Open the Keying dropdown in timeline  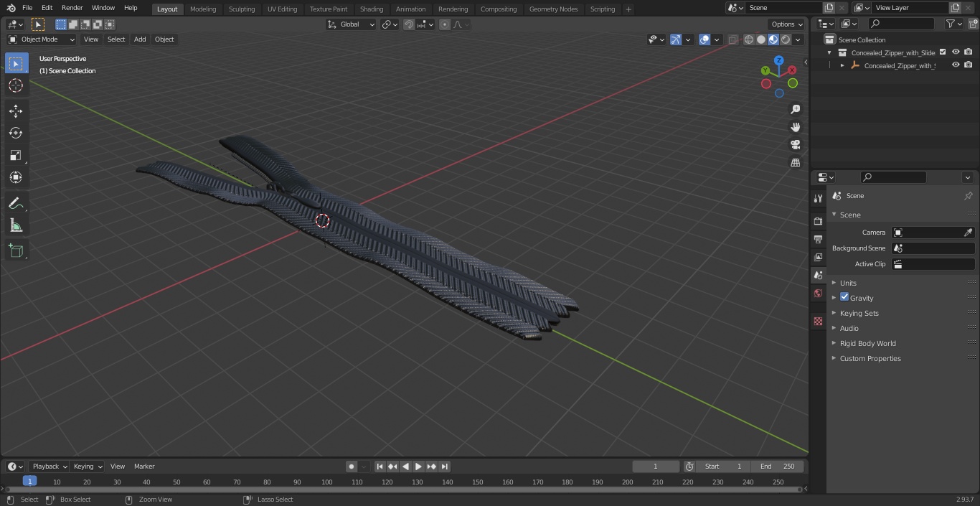pos(88,467)
